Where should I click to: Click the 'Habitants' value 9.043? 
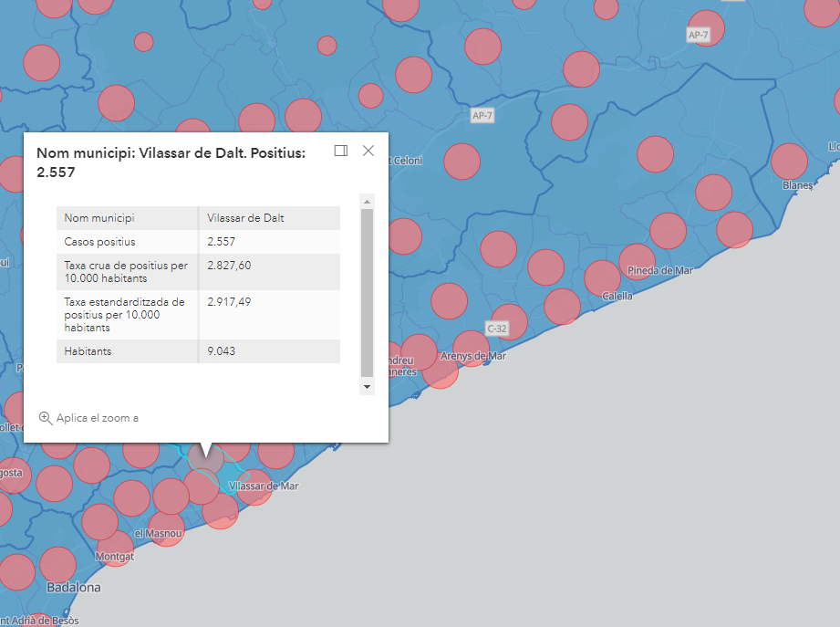[x=222, y=351]
